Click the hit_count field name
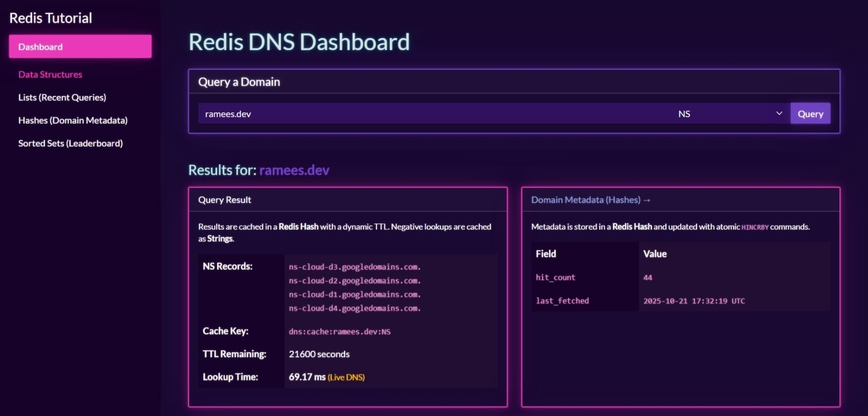868x416 pixels. 555,277
